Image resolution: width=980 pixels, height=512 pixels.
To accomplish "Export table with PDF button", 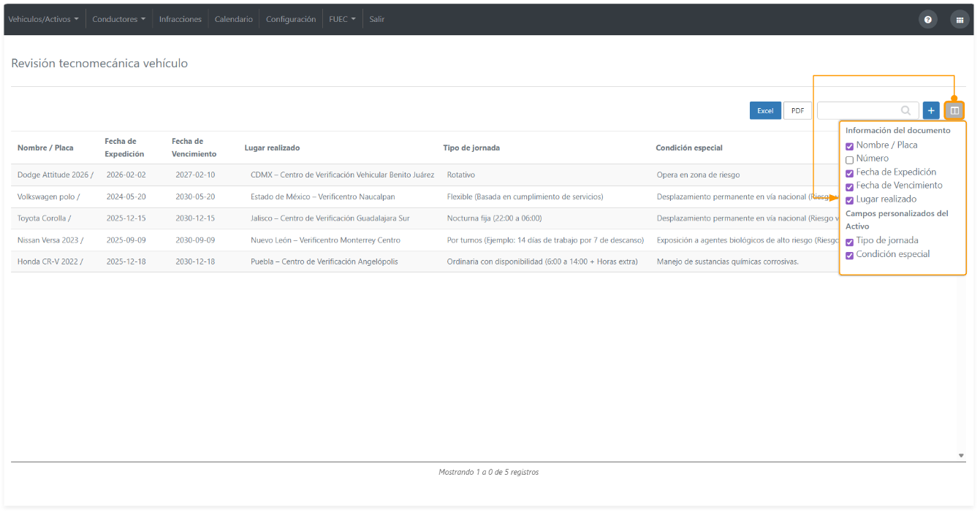I will click(798, 110).
